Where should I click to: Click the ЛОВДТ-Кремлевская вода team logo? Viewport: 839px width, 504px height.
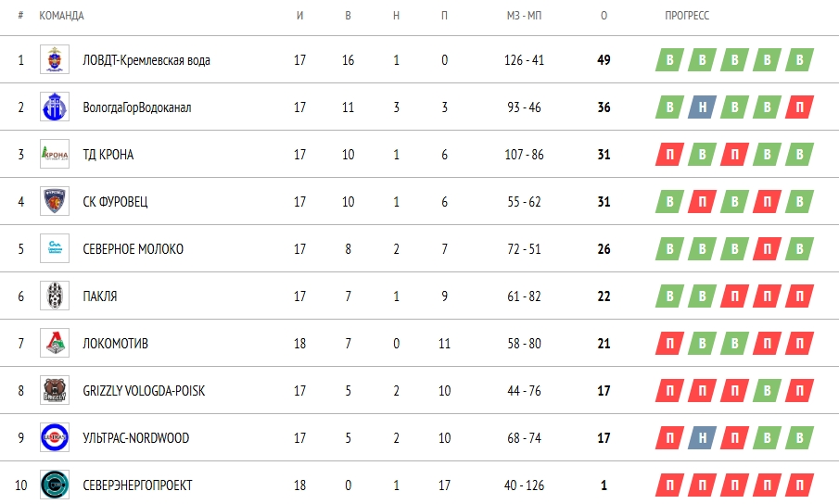click(x=54, y=60)
